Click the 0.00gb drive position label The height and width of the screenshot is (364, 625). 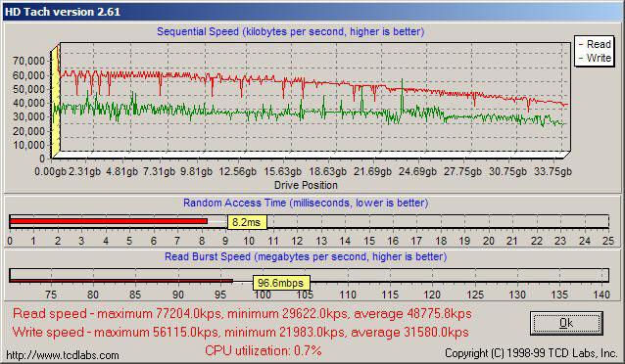click(50, 171)
